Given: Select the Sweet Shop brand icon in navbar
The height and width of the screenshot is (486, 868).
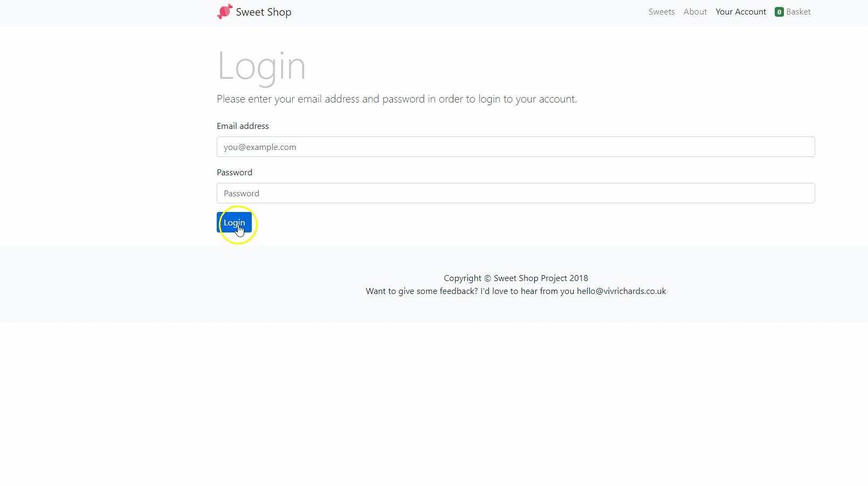Looking at the screenshot, I should tap(225, 11).
